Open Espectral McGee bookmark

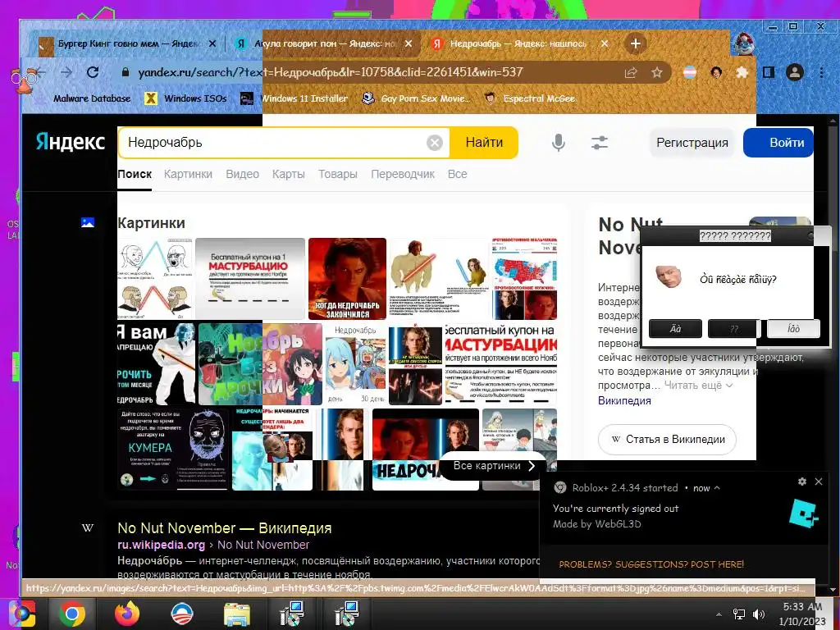click(530, 98)
